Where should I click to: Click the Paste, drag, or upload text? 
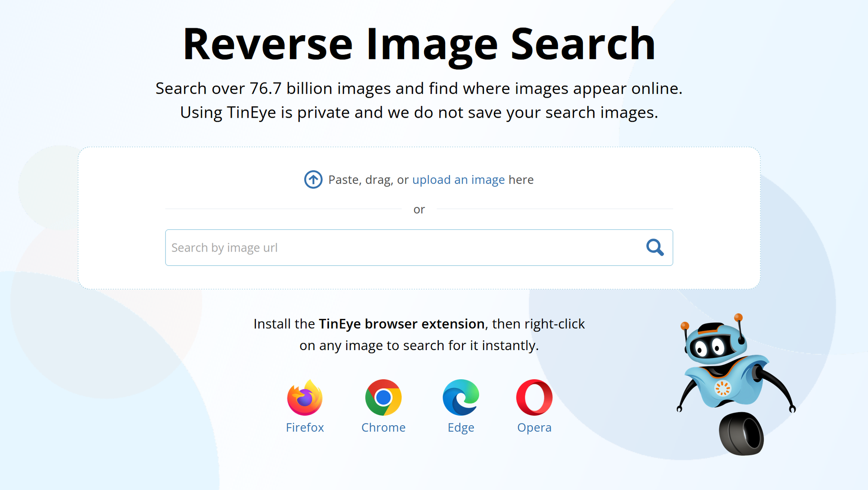(369, 179)
